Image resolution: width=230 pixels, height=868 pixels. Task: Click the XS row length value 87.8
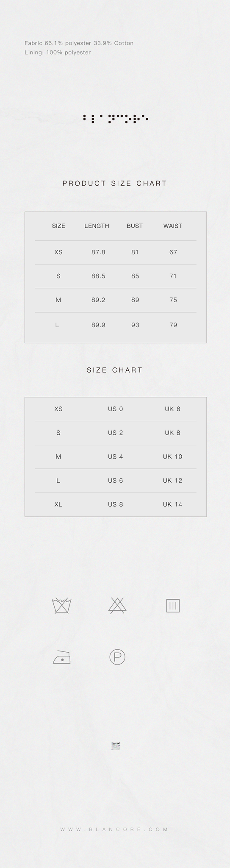(x=98, y=252)
